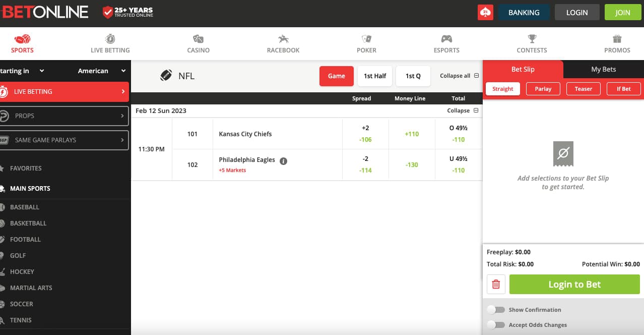644x335 pixels.
Task: Select the 1st Q tab
Action: (413, 76)
